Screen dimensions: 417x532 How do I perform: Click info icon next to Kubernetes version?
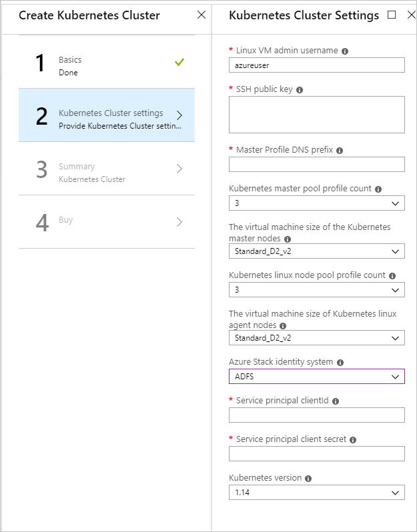[x=309, y=479]
